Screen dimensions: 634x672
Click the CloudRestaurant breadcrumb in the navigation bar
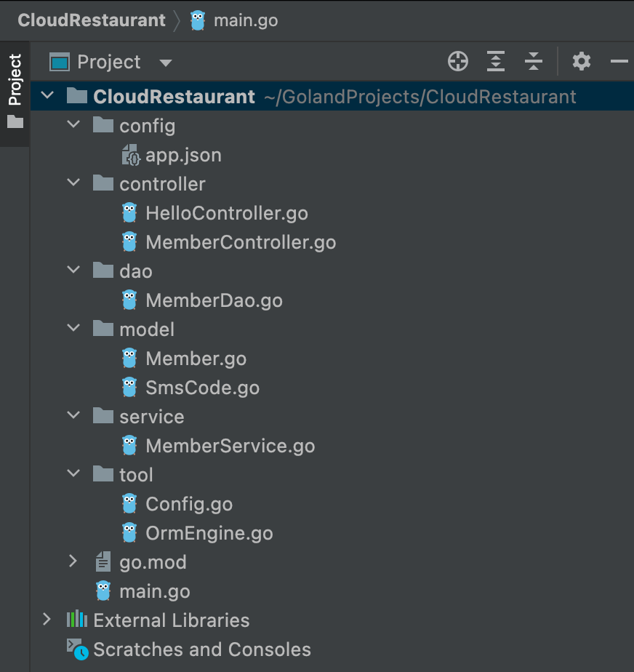tap(92, 20)
